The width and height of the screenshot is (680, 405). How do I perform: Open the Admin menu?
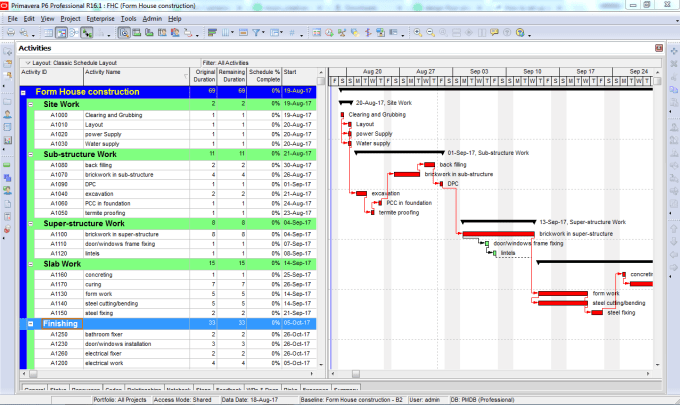pos(152,19)
